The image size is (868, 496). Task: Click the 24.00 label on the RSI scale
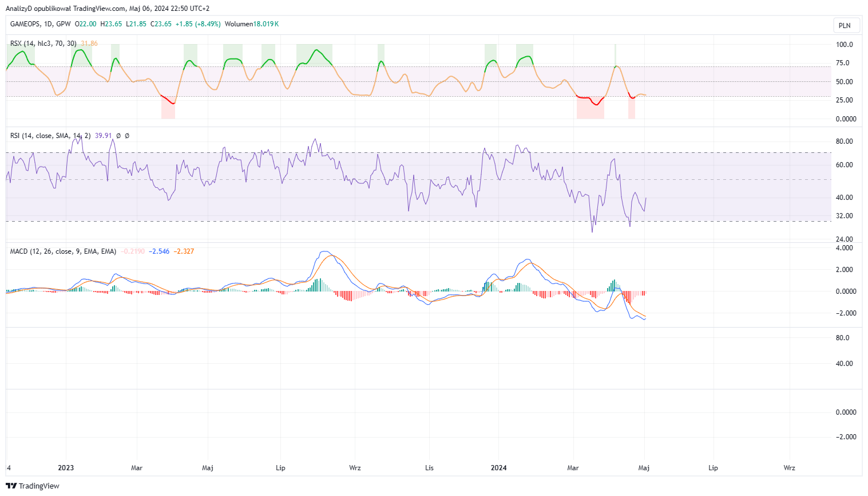coord(845,239)
